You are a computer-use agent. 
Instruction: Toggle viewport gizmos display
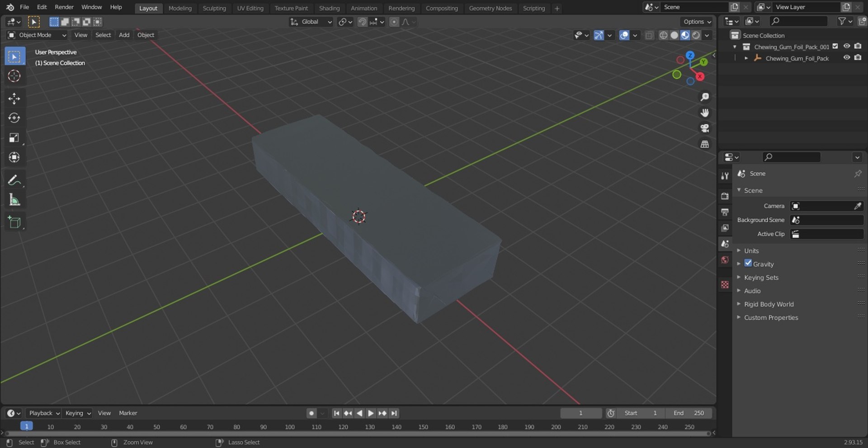point(599,35)
